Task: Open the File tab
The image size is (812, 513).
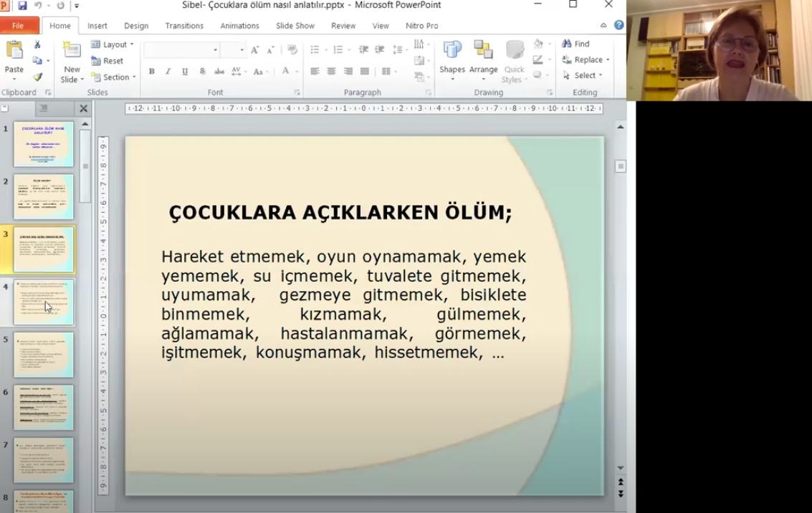Action: pyautogui.click(x=18, y=25)
